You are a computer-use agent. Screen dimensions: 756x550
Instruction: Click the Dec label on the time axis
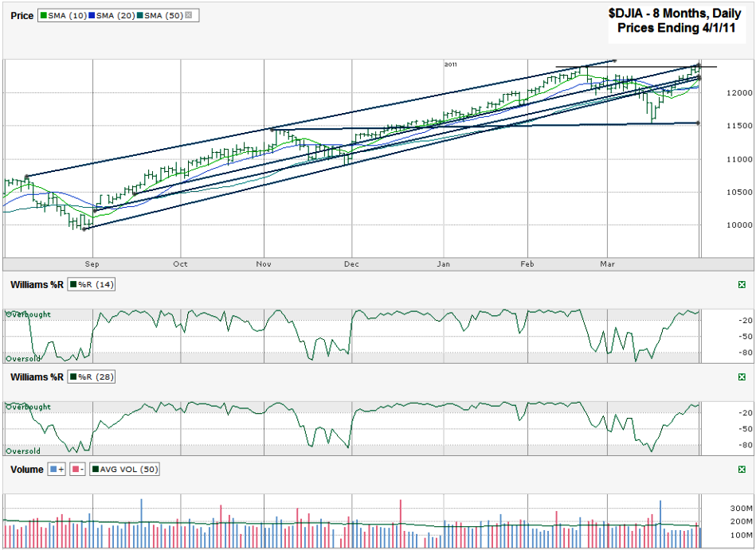click(351, 264)
